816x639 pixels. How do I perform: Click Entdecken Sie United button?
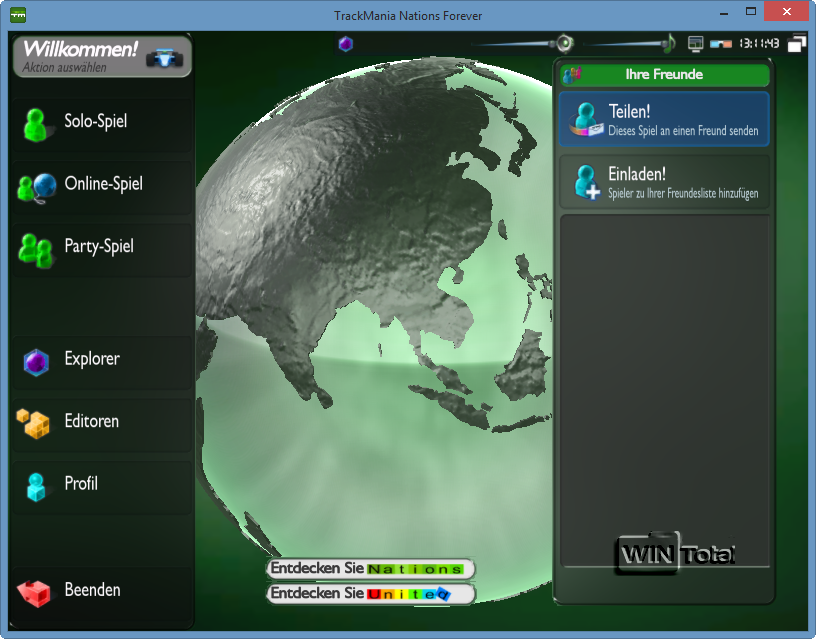click(371, 594)
